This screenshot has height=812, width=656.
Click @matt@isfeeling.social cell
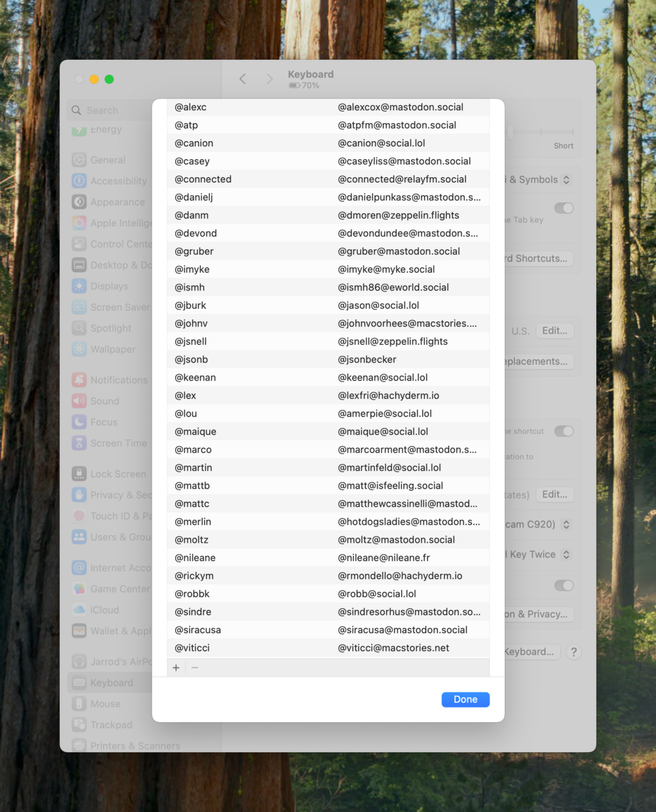click(391, 485)
